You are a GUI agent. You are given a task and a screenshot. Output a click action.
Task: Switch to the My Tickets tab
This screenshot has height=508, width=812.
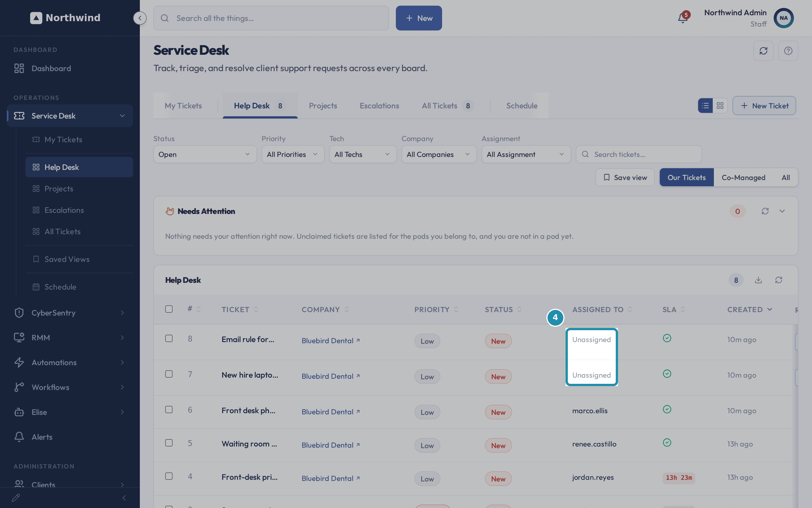[183, 106]
